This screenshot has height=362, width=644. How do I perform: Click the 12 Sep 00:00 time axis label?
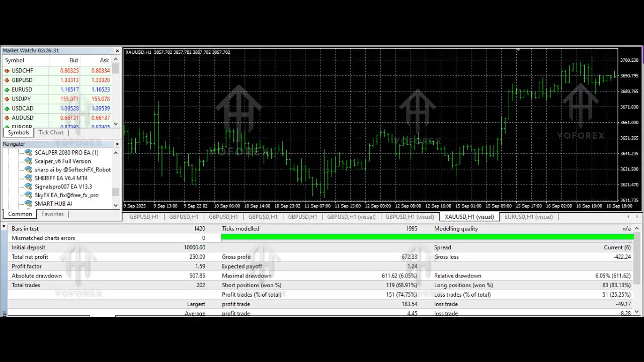click(x=377, y=206)
